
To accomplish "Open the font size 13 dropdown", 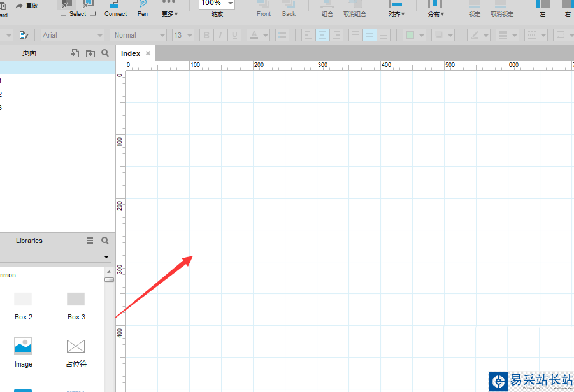I will point(183,35).
